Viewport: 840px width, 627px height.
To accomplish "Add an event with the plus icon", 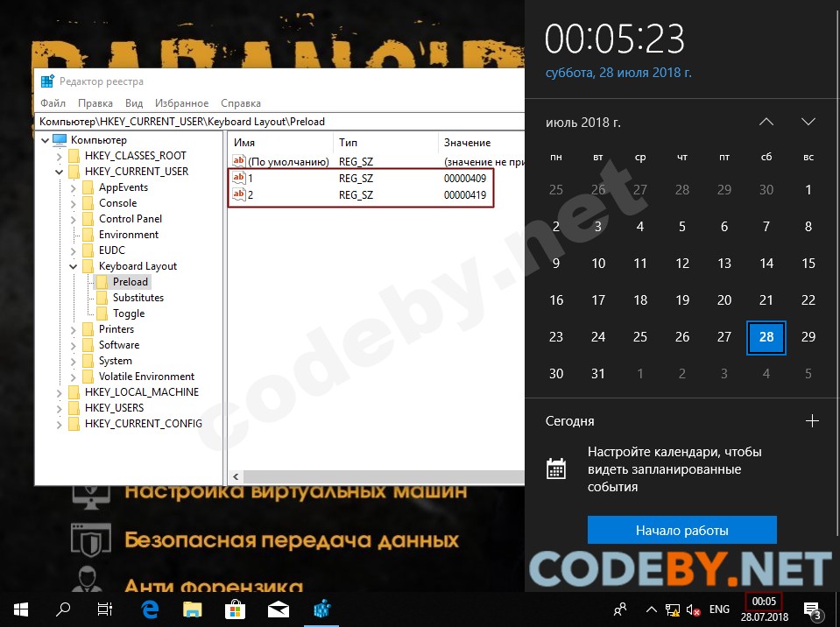I will 812,421.
